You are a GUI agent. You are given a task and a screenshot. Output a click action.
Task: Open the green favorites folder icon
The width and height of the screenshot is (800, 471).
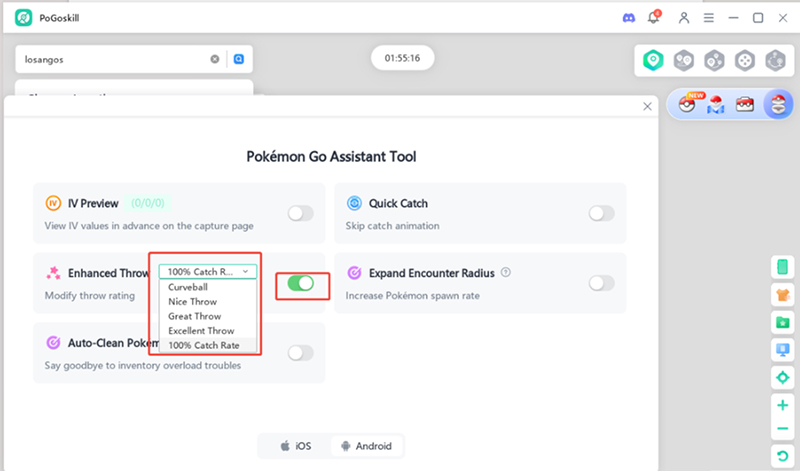[783, 322]
